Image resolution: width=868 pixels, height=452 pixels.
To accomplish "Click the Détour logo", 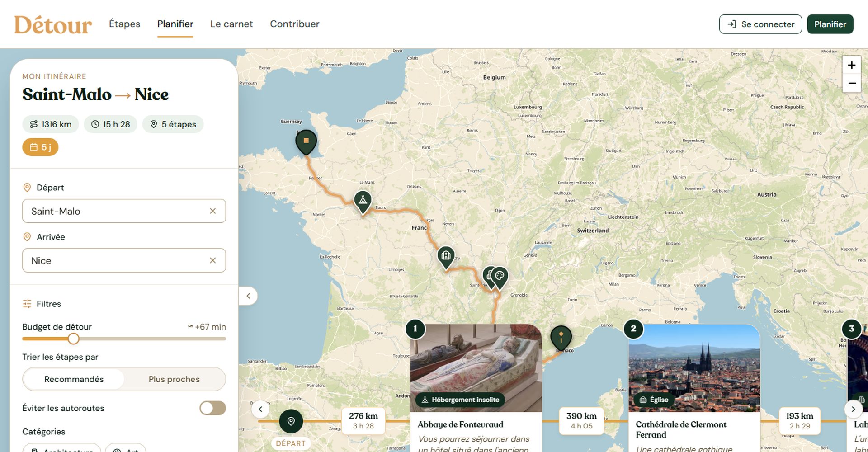I will pos(53,24).
